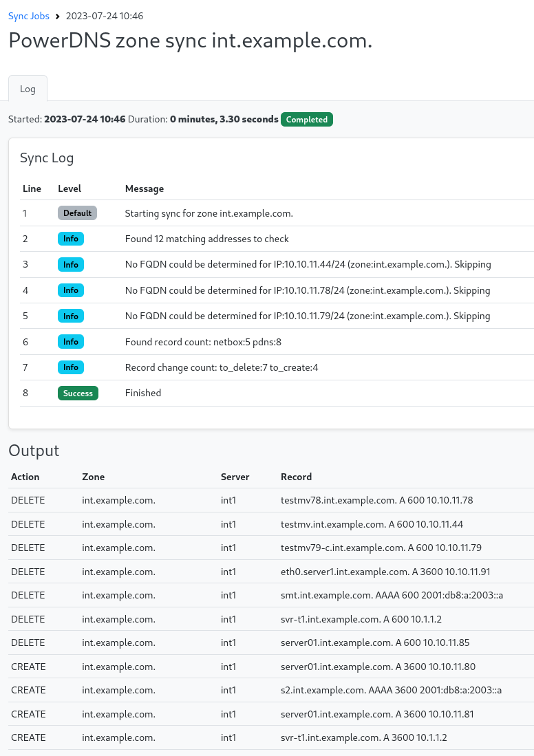Select the 'Finished' log message

click(142, 393)
